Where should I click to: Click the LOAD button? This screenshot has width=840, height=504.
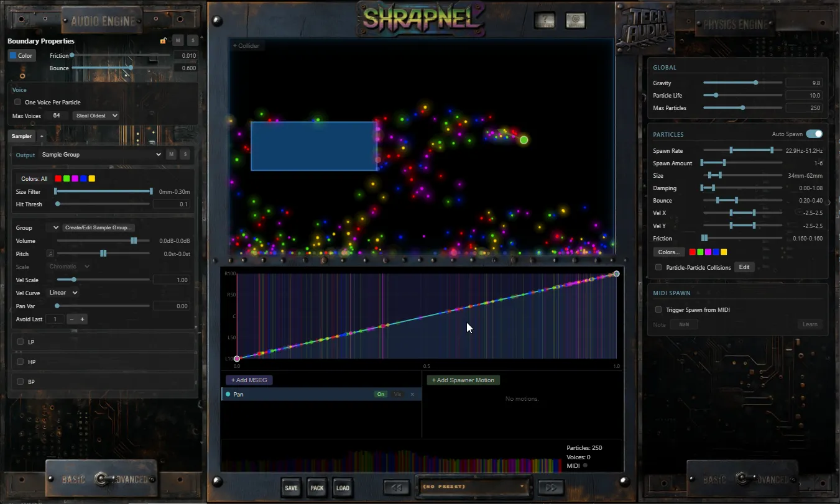(x=343, y=488)
